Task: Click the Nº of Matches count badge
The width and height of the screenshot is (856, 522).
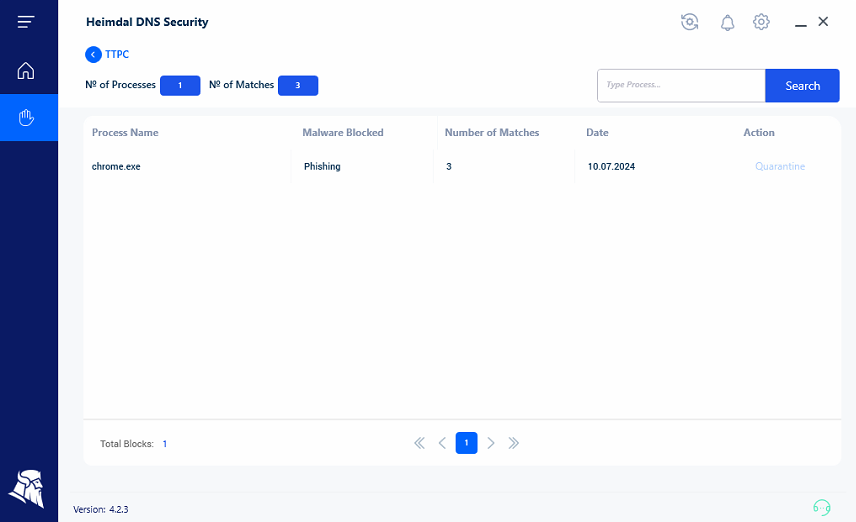Action: [x=298, y=85]
